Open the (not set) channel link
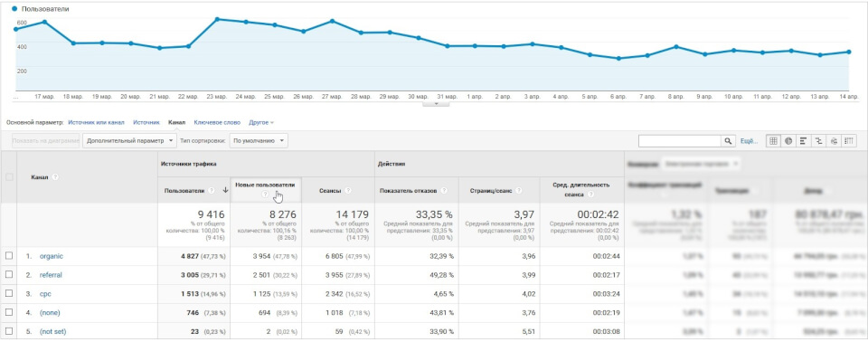868x342 pixels. pos(53,331)
